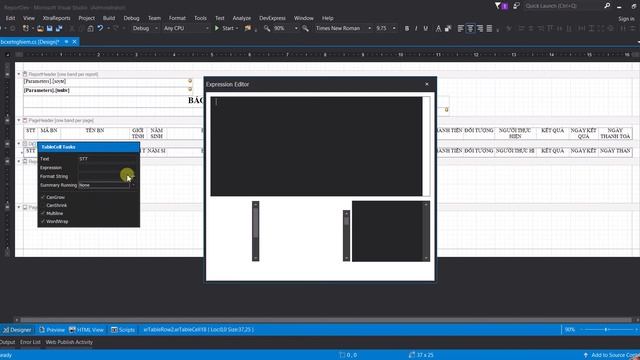Click the green Start debugging arrow
This screenshot has height=360, width=640.
coord(217,28)
